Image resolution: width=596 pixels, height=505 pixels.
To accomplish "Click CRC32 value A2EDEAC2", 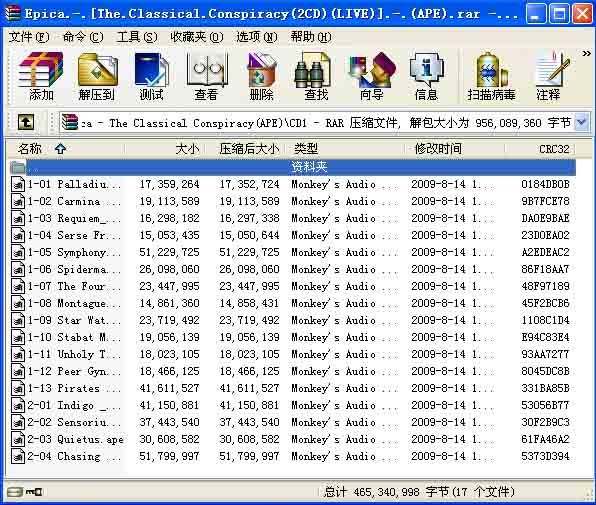I will [545, 252].
